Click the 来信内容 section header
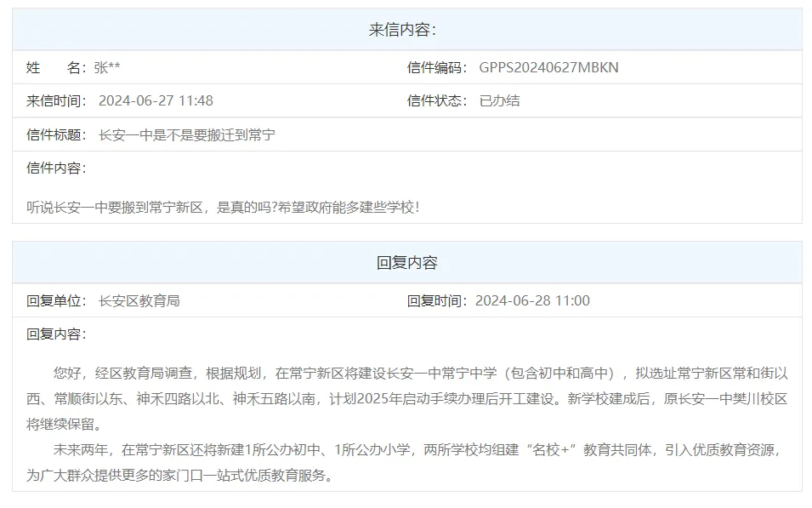 click(407, 30)
